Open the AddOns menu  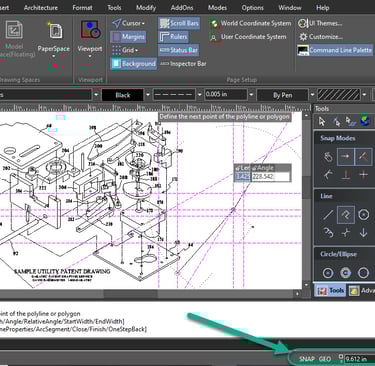click(x=182, y=7)
